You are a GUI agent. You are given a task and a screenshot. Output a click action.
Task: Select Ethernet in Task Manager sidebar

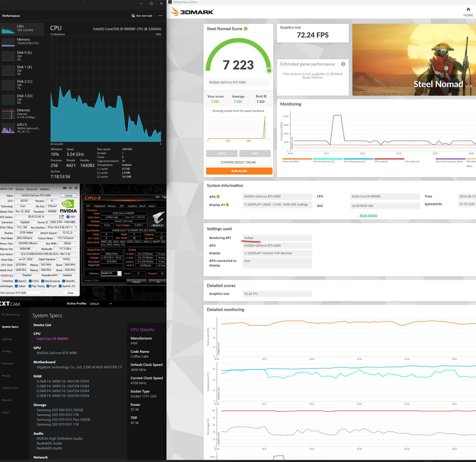tap(22, 114)
